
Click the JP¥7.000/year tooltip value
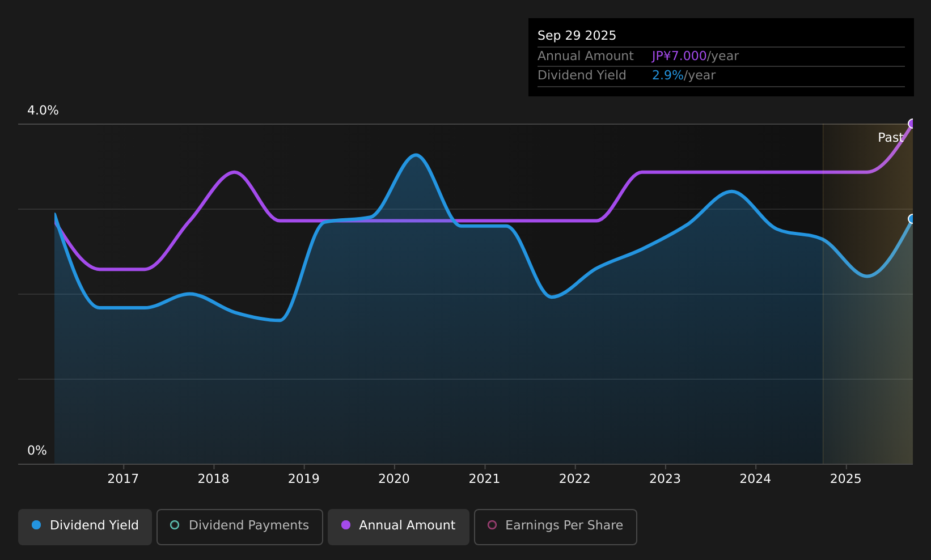click(x=695, y=56)
